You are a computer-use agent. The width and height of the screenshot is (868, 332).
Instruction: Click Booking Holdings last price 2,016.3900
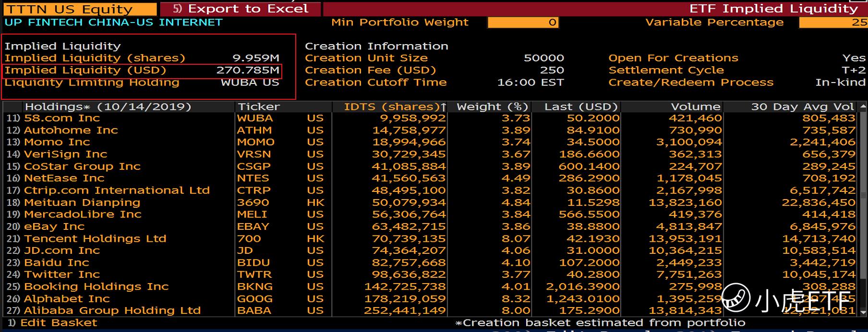point(582,286)
